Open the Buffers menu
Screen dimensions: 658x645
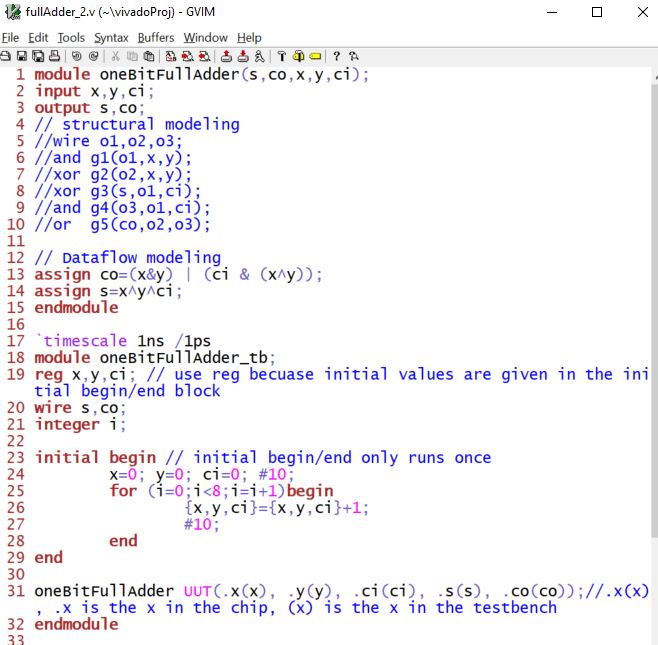click(156, 37)
